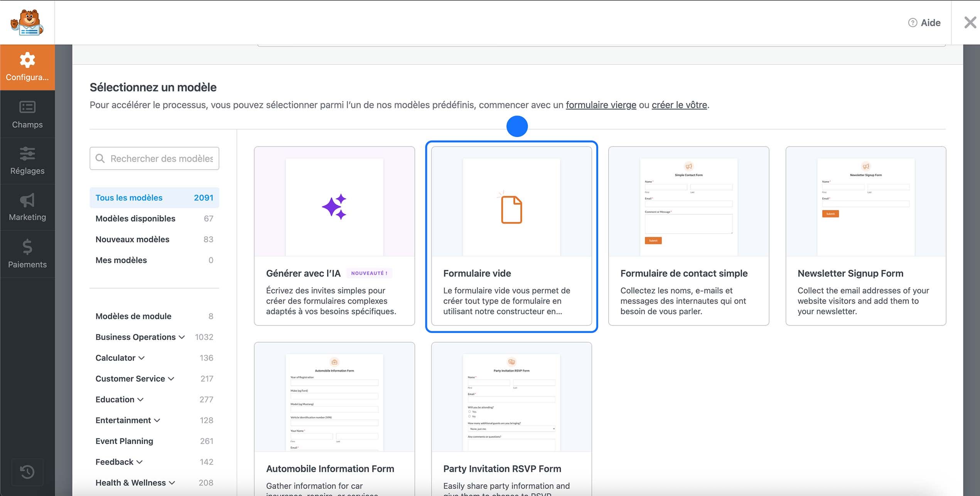
Task: Click the blue dot above the template grid
Action: [517, 126]
